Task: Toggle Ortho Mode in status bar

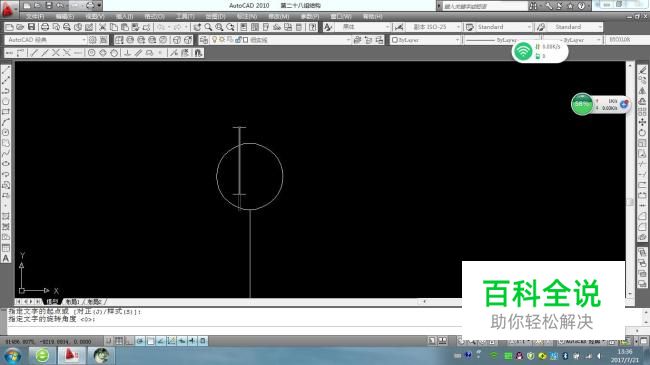Action: (129, 341)
